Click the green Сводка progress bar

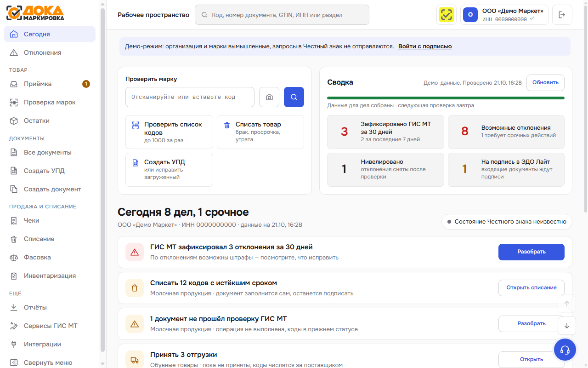coord(446,98)
